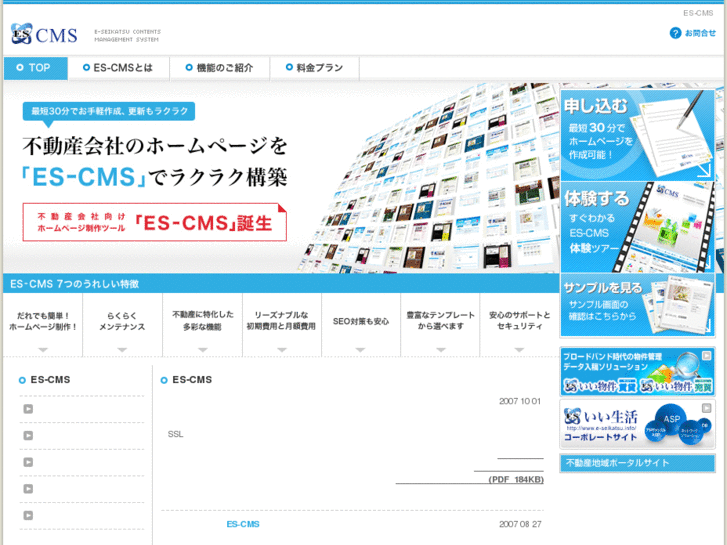
Task: Click the blue ES-CMS news link
Action: (x=243, y=524)
